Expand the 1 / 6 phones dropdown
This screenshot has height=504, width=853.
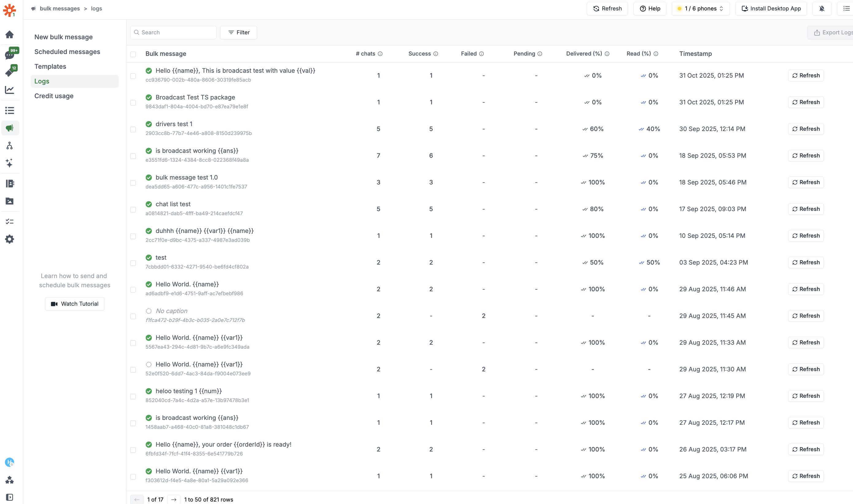tap(700, 9)
